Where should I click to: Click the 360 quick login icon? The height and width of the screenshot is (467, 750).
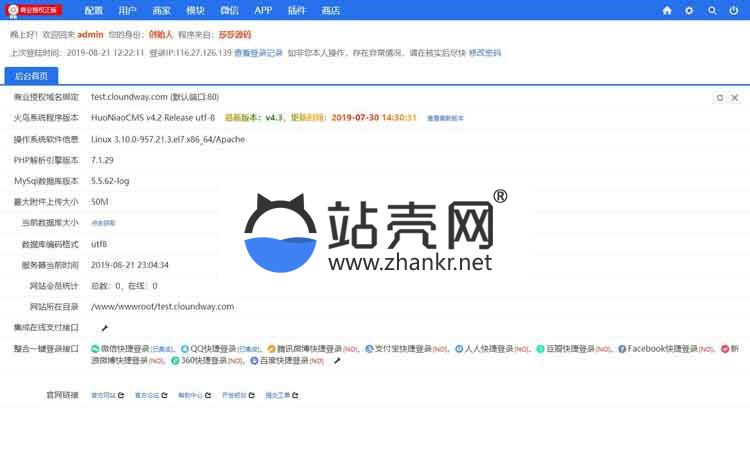[176, 361]
